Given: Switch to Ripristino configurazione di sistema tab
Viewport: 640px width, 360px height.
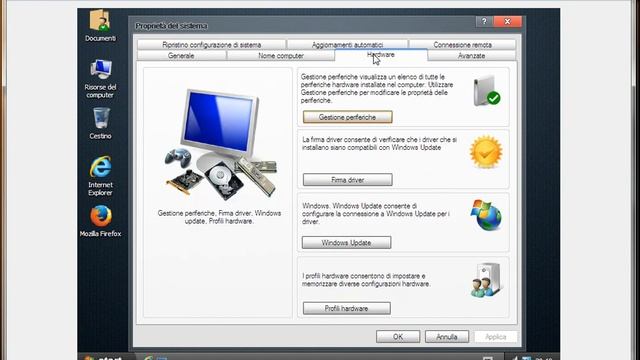Looking at the screenshot, I should 211,44.
